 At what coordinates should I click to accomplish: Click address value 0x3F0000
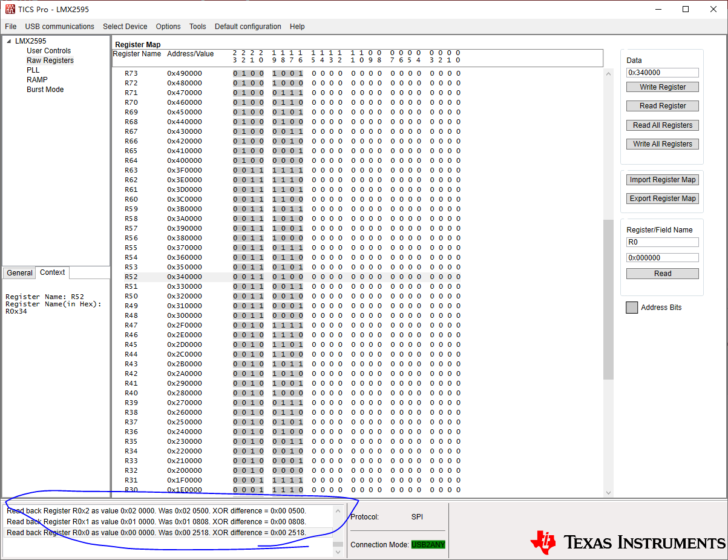click(x=185, y=170)
